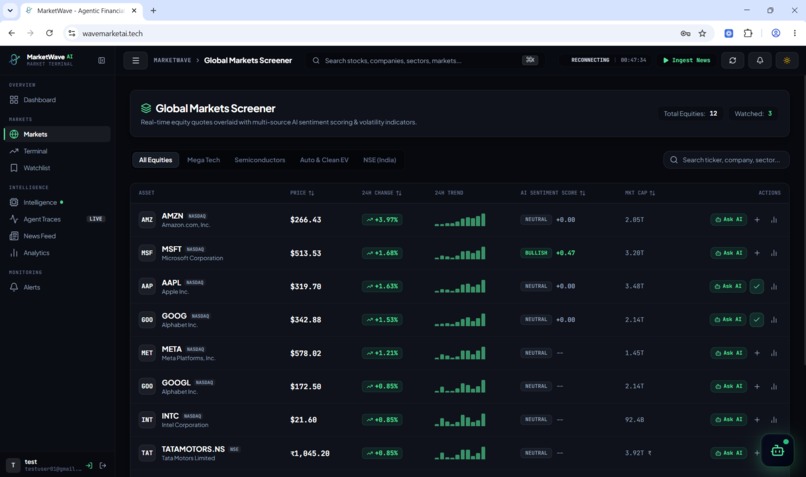Viewport: 806px width, 477px height.
Task: Bookmark page with the star icon
Action: pos(702,33)
